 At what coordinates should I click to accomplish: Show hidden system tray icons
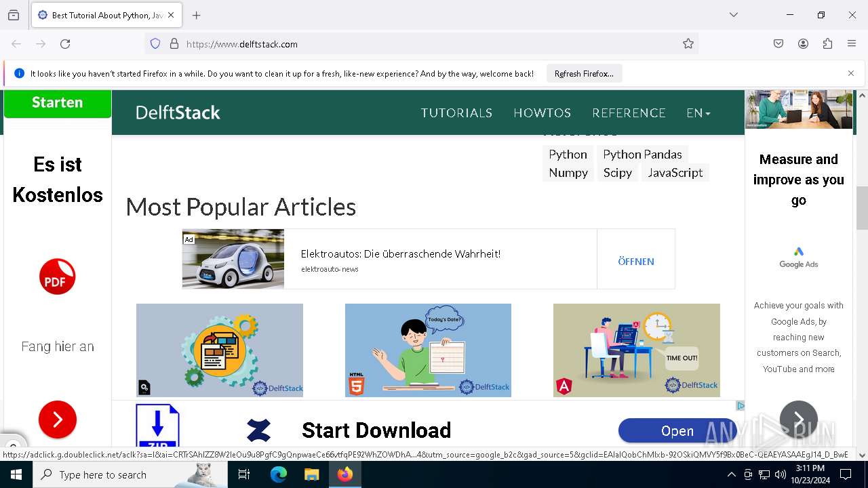coord(731,474)
